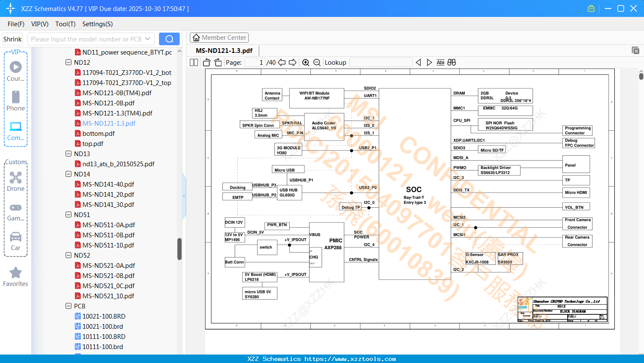Collapse the PCB folder
This screenshot has width=644, height=363.
69,306
